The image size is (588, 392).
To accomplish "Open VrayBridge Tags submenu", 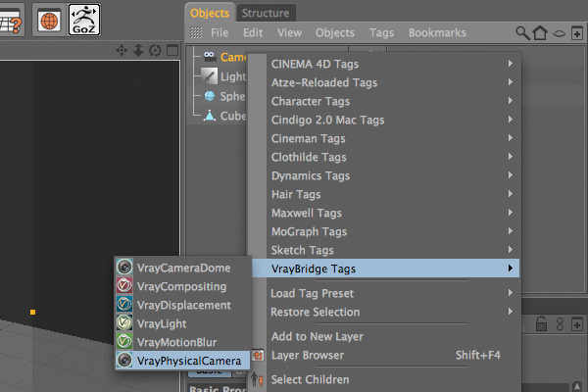I will pos(385,269).
